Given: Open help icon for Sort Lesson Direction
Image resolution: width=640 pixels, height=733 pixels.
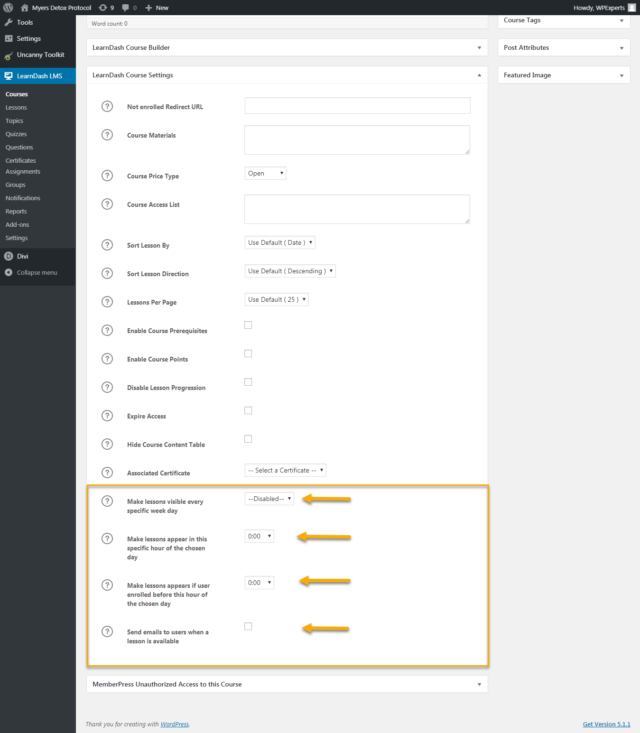Looking at the screenshot, I should 107,273.
